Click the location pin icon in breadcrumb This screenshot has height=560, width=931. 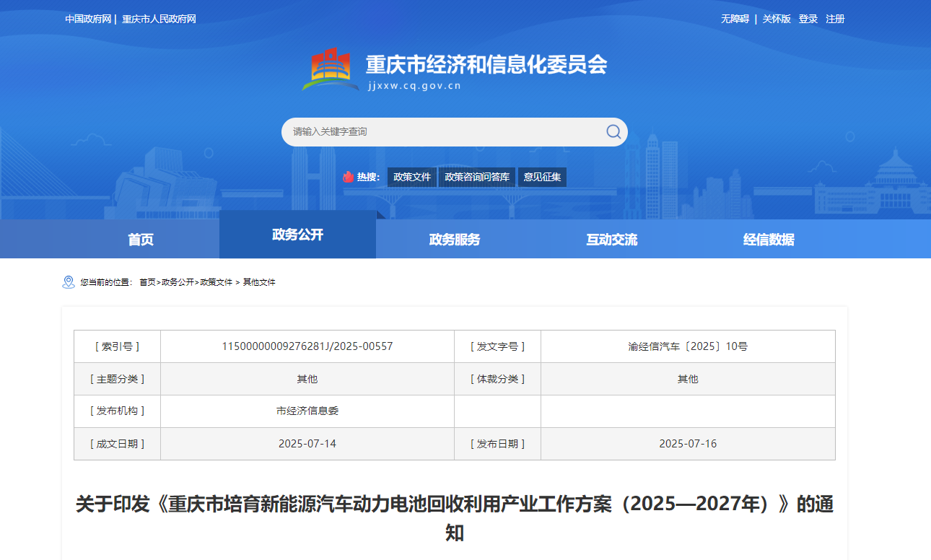(x=69, y=282)
